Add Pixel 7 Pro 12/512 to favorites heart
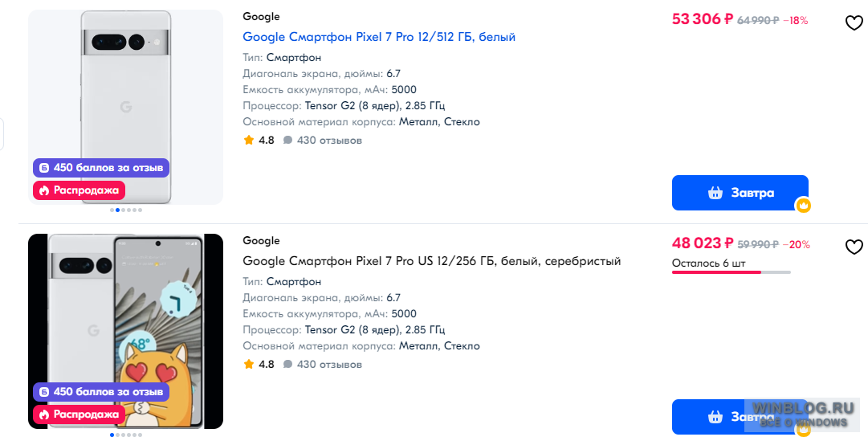This screenshot has height=441, width=868. pyautogui.click(x=854, y=22)
